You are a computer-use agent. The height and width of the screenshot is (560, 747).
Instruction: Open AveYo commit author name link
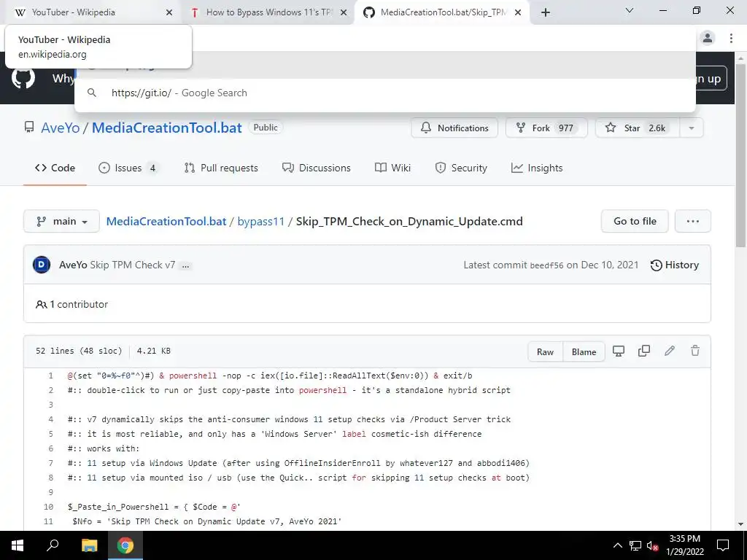pos(73,265)
